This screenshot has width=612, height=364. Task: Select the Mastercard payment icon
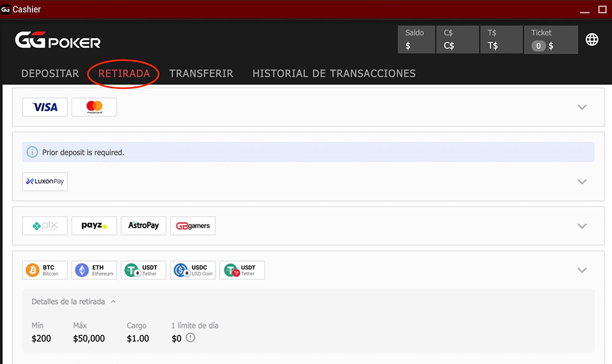[x=94, y=106]
